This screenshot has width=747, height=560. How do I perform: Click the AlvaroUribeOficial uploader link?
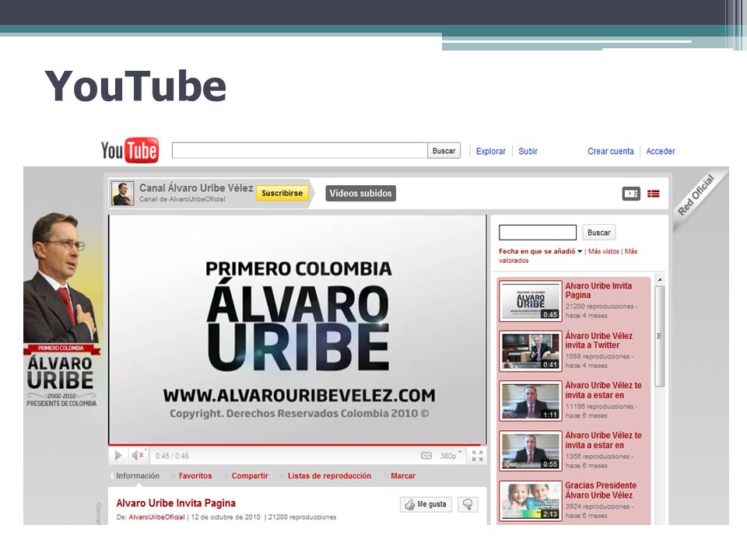(156, 517)
